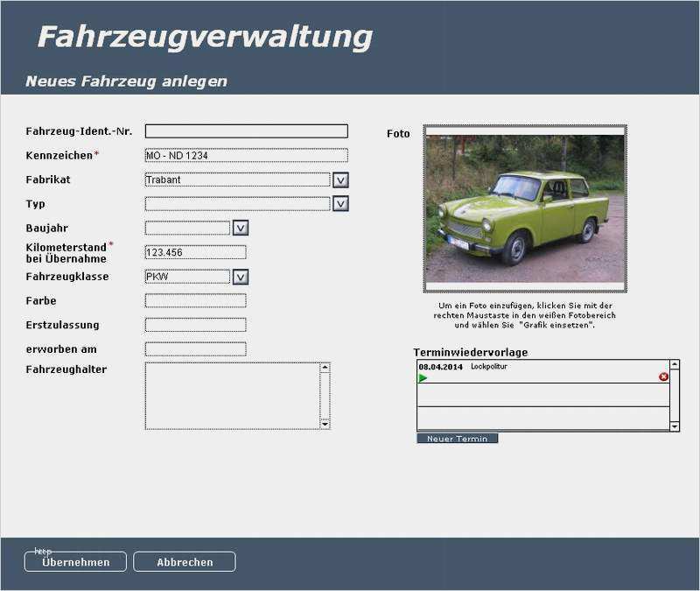Expand the Typ dropdown list
Viewport: 700px width, 591px height.
coord(340,204)
